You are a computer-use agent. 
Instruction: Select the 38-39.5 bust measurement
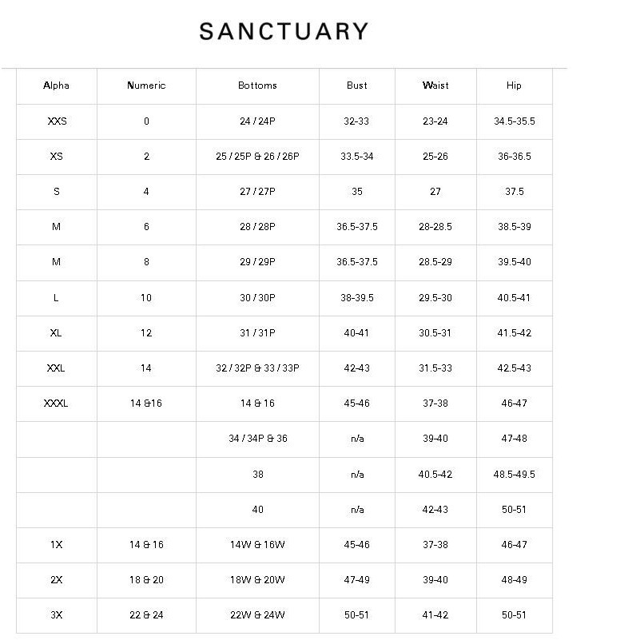click(x=357, y=298)
